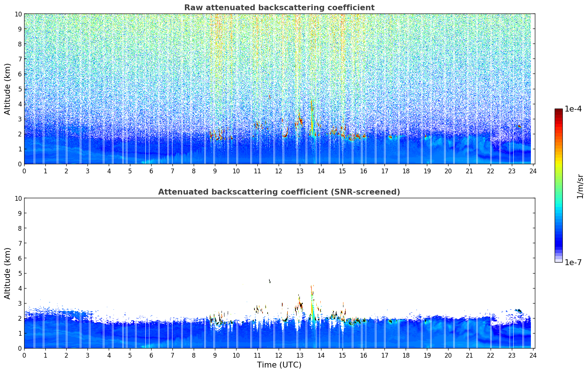
Task: Click the top plot 'Altitude (km)' axis label
Action: [8, 89]
